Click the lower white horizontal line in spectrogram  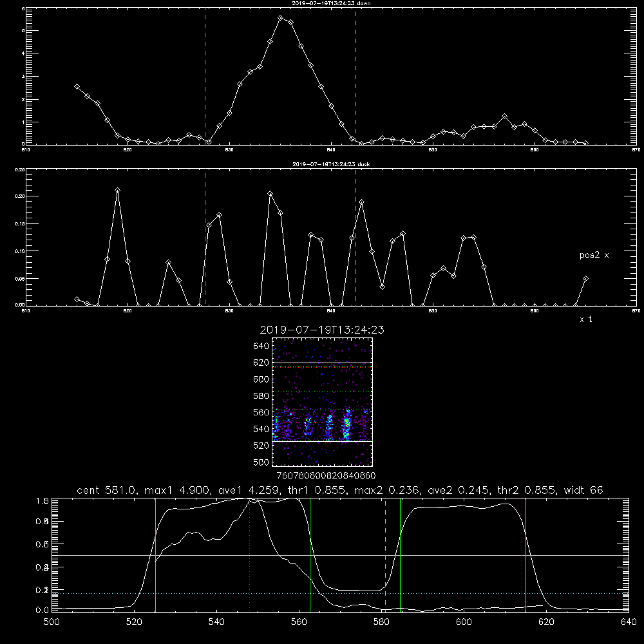(322, 441)
